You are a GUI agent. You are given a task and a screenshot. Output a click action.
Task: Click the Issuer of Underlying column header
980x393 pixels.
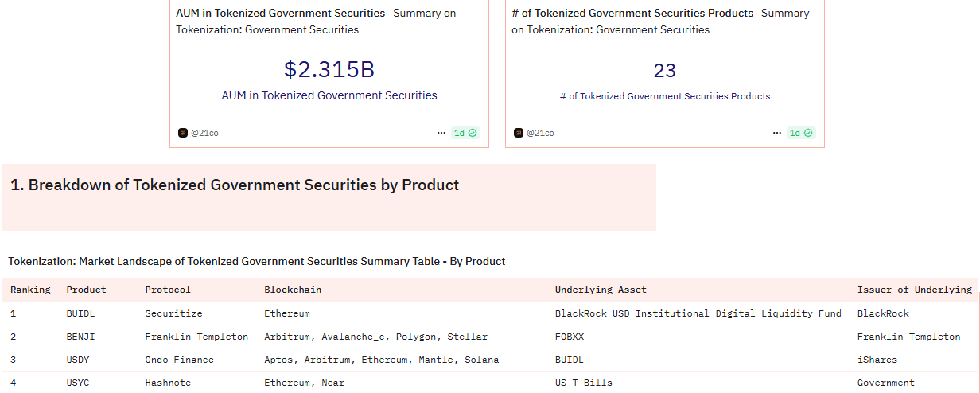coord(914,290)
